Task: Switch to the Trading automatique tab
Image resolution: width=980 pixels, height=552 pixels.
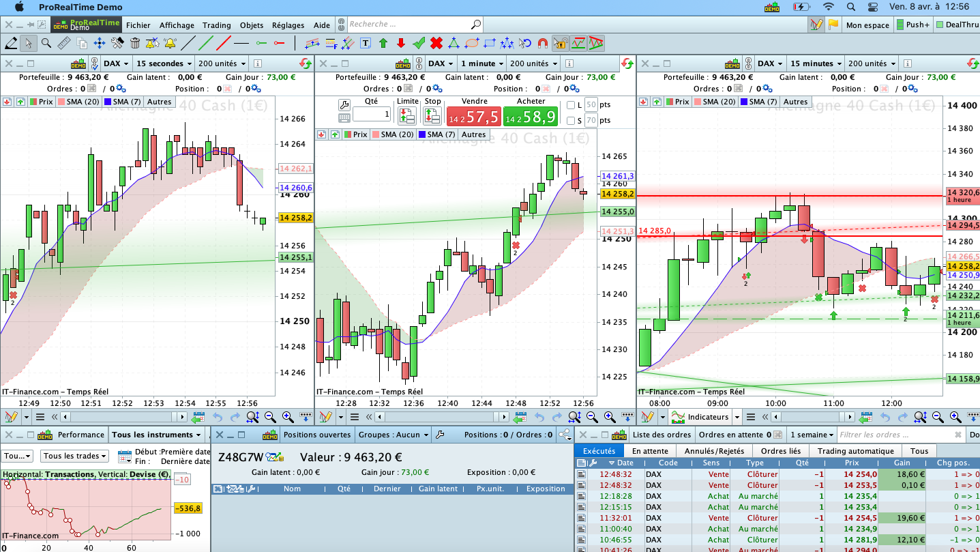Action: [855, 450]
